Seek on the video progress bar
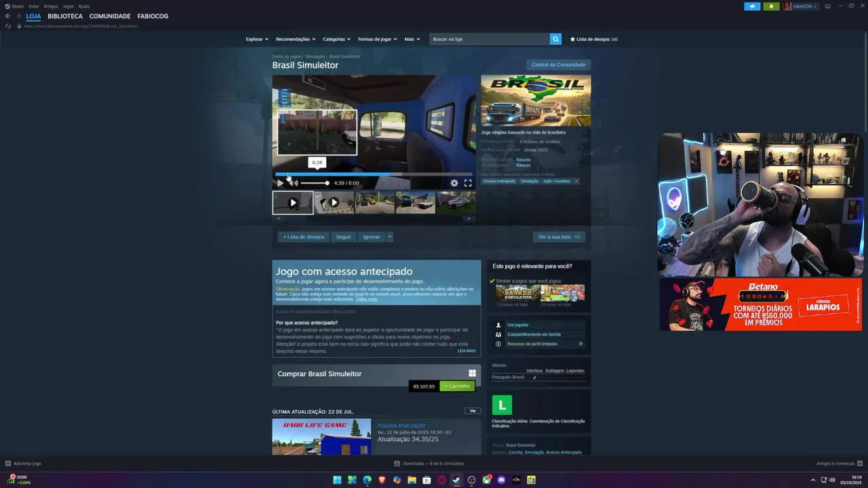 coord(374,174)
